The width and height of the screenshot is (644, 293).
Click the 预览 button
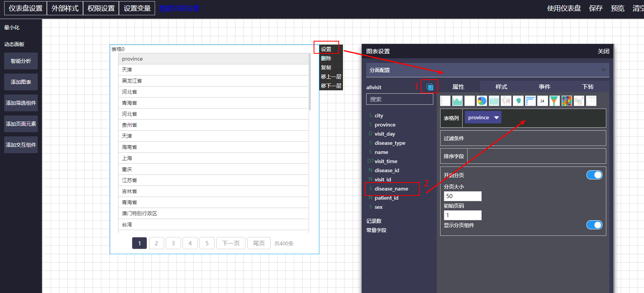(x=618, y=8)
